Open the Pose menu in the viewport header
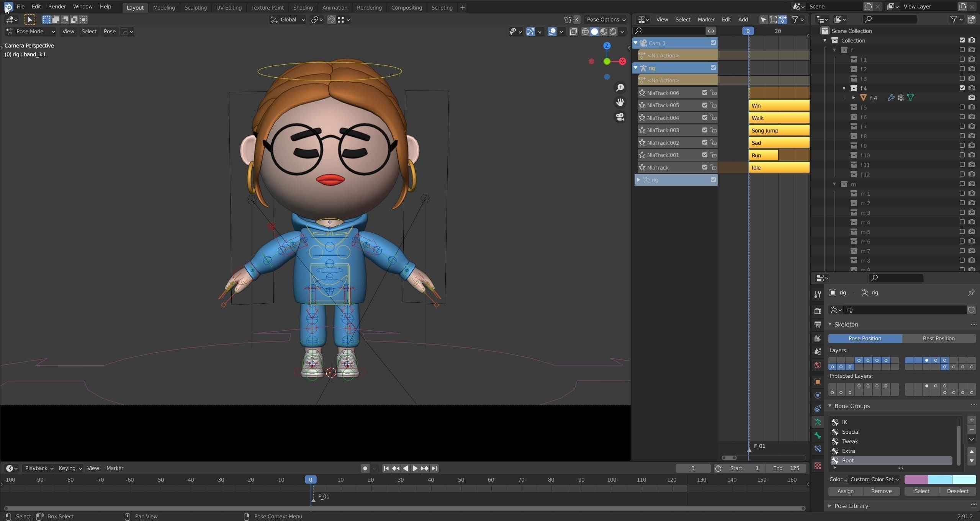 coord(110,31)
